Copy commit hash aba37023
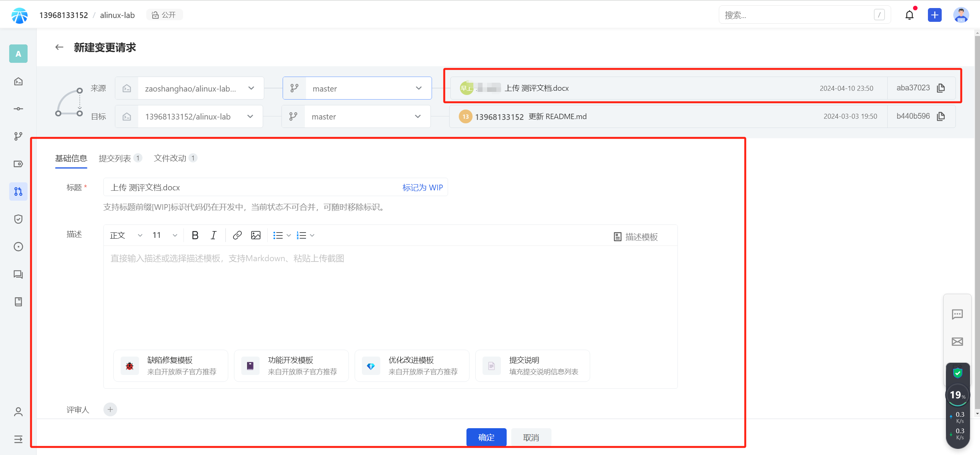 click(941, 88)
